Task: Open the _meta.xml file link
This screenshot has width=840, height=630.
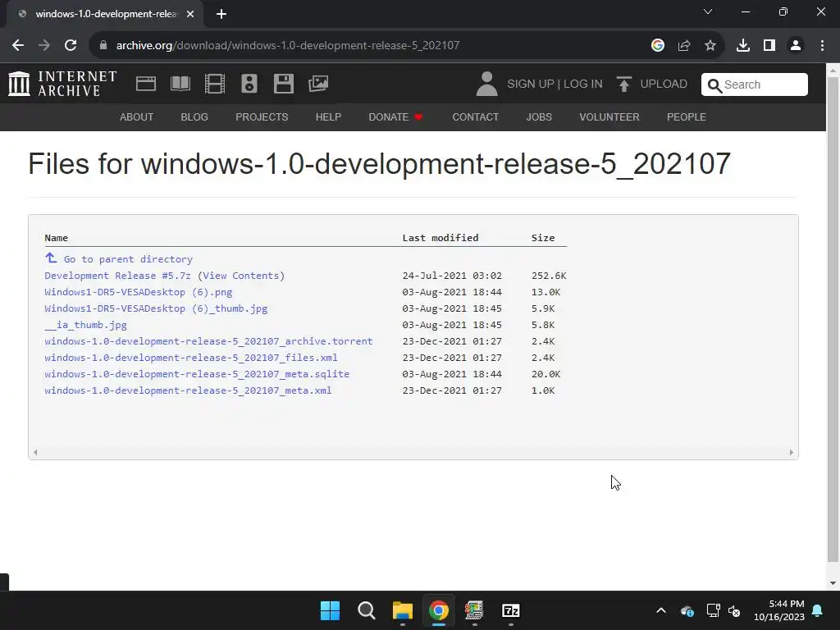Action: click(x=188, y=390)
